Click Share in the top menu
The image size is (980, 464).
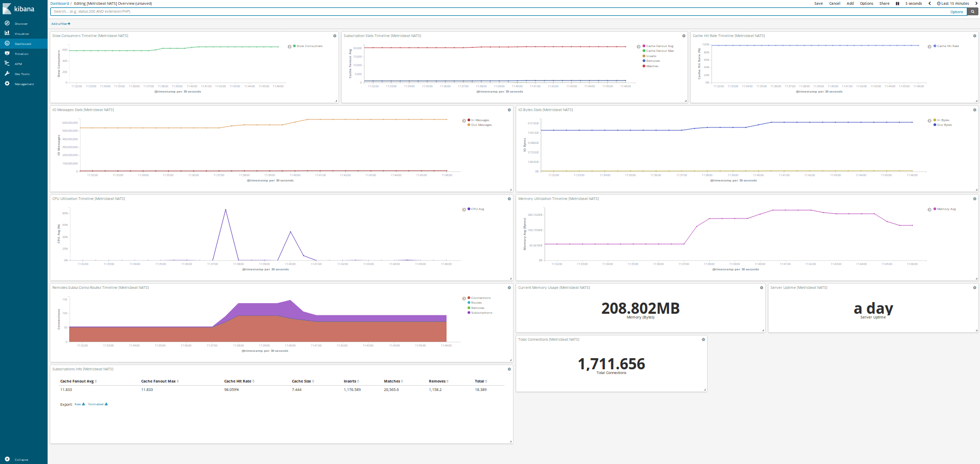[884, 4]
